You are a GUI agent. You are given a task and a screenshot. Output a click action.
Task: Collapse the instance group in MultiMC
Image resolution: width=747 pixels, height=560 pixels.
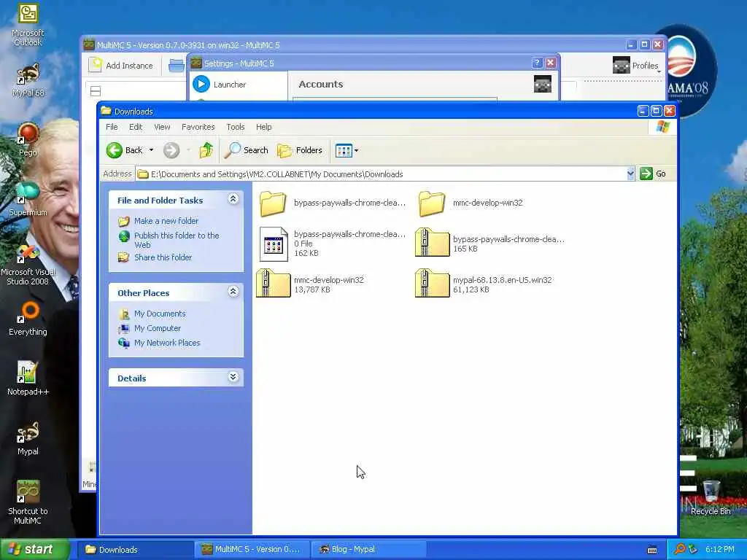tap(96, 91)
